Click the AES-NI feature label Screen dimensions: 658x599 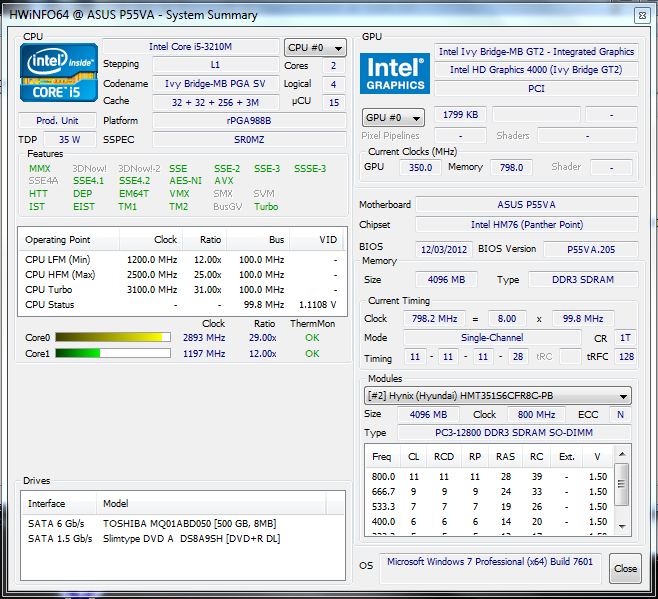(x=185, y=181)
